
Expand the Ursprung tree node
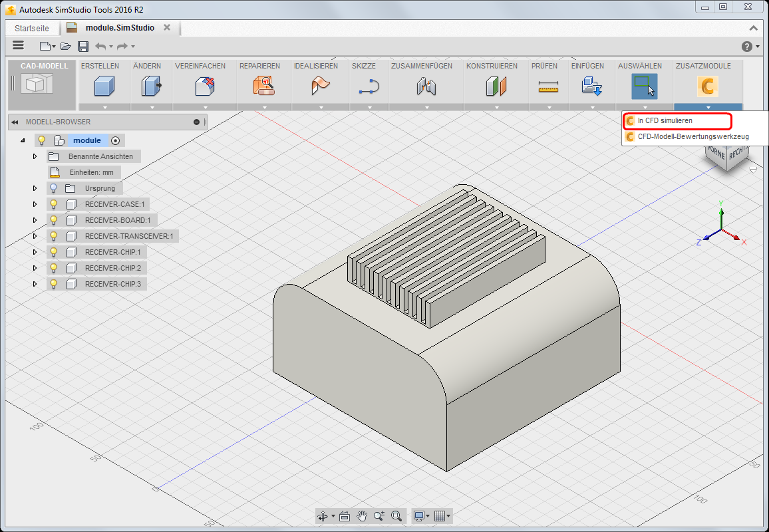coord(35,188)
